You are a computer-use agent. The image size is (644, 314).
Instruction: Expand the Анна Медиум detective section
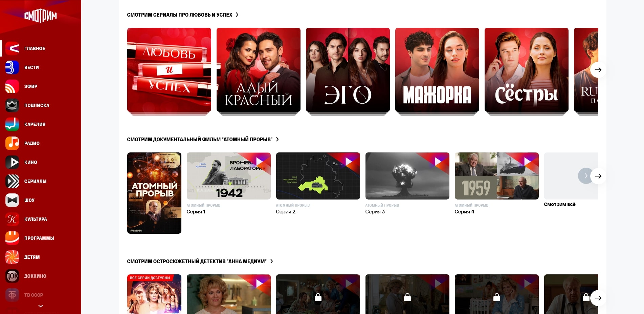pos(271,261)
